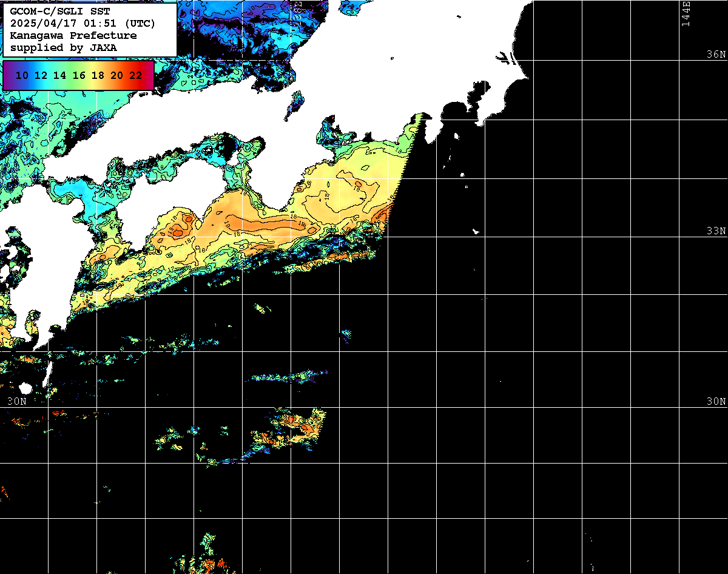Screen dimensions: 728x574
Task: Click the left-edge "30N" latitude label
Action: point(17,402)
